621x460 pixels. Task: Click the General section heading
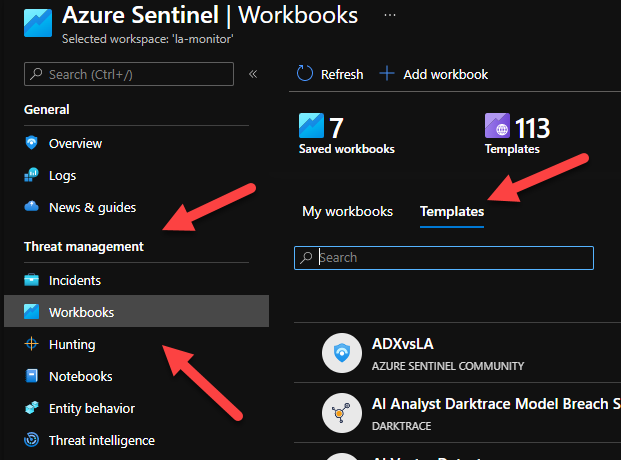click(x=47, y=109)
